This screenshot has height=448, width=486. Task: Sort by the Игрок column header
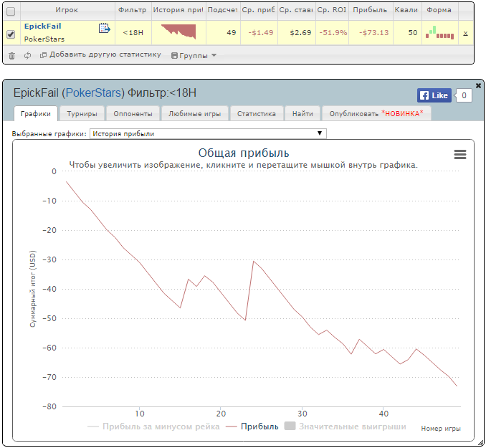click(x=67, y=10)
